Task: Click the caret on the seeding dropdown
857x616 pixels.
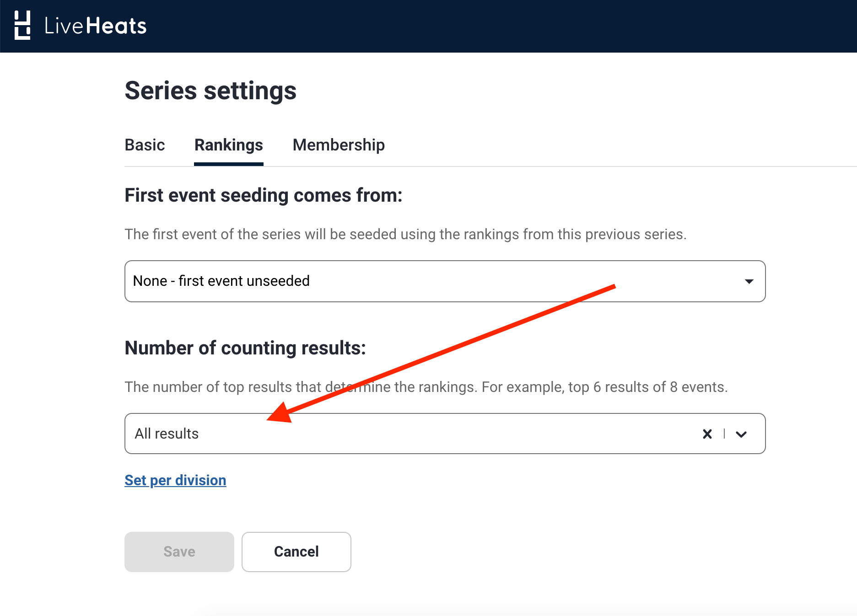Action: 749,281
